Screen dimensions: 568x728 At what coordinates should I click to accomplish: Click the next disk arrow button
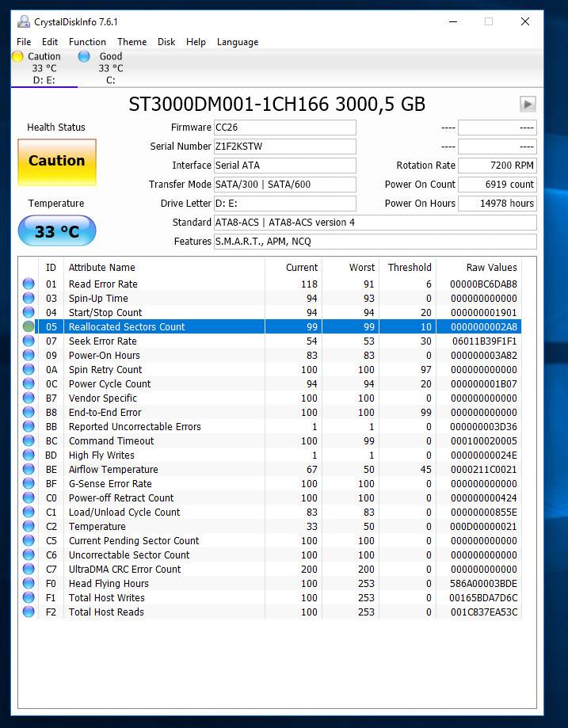(528, 104)
